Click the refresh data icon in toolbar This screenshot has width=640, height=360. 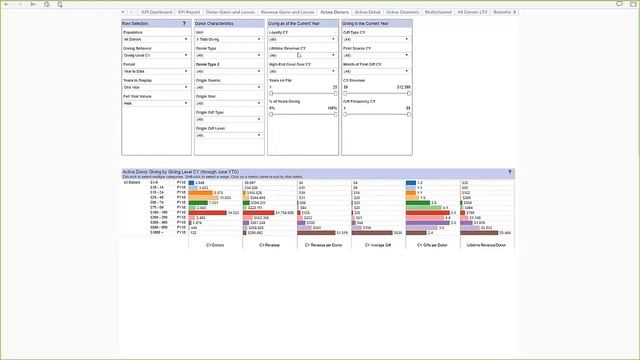pos(47,4)
